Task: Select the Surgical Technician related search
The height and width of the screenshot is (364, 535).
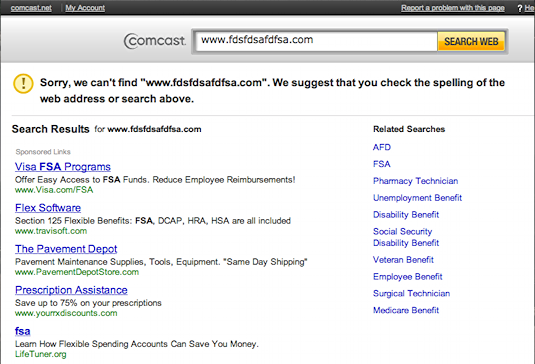Action: click(x=411, y=294)
